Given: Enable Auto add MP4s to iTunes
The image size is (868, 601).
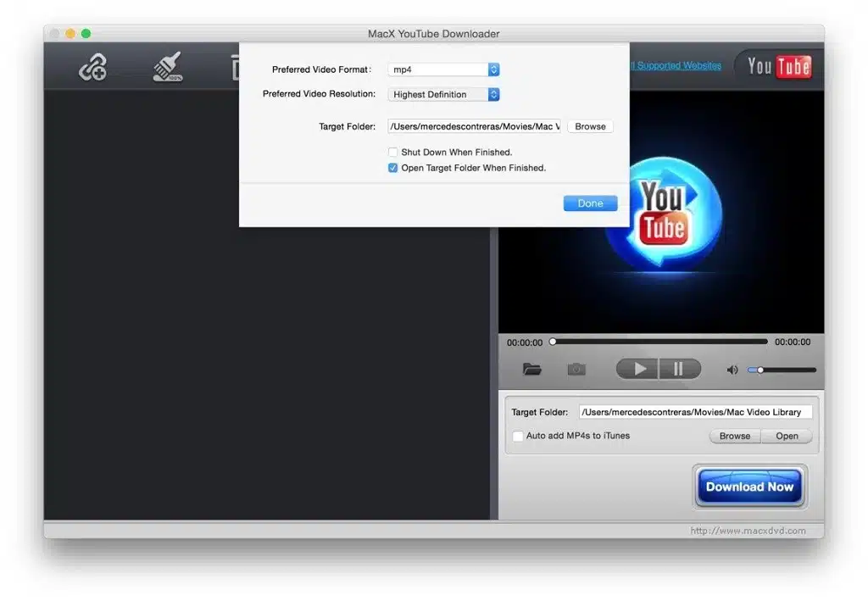Looking at the screenshot, I should click(x=518, y=436).
